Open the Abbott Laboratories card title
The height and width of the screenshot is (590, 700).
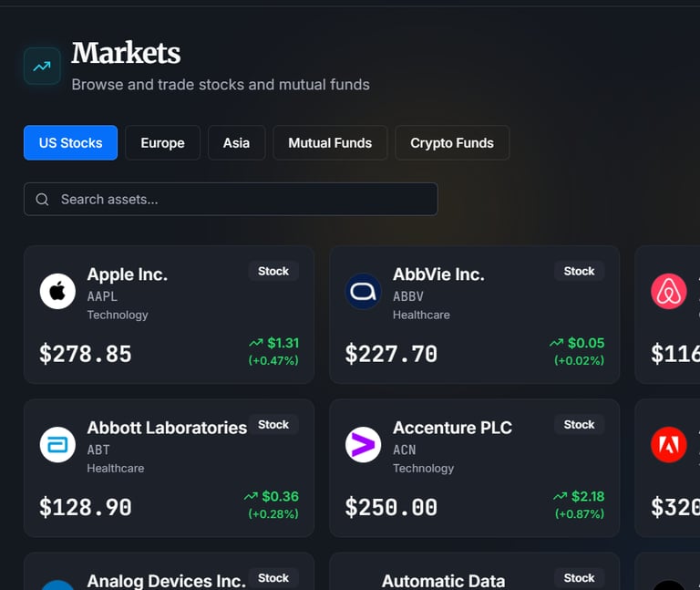tap(167, 428)
